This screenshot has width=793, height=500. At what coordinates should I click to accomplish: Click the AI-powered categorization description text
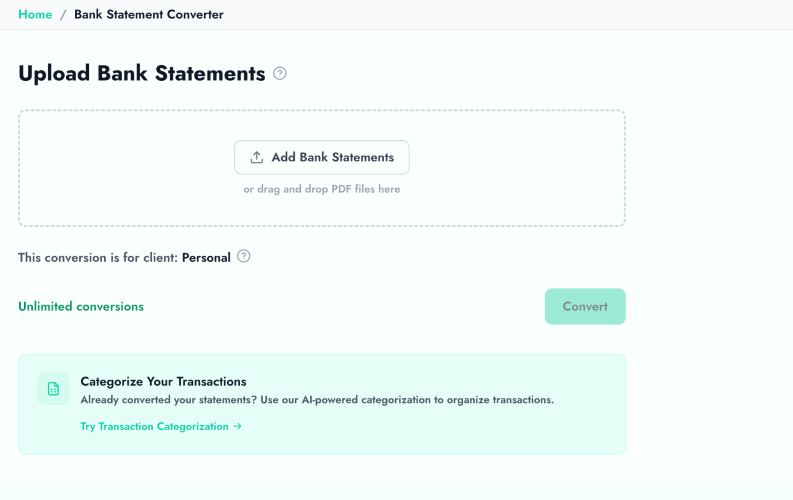pyautogui.click(x=317, y=400)
